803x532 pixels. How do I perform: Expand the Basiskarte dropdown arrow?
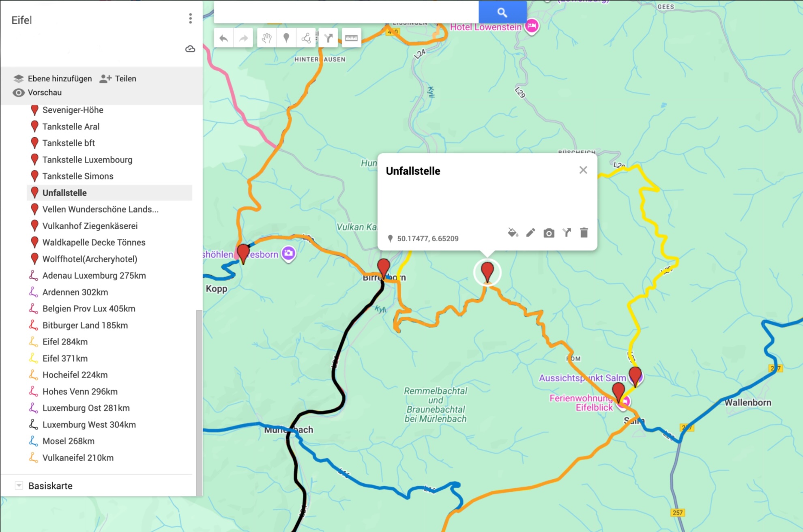(19, 485)
